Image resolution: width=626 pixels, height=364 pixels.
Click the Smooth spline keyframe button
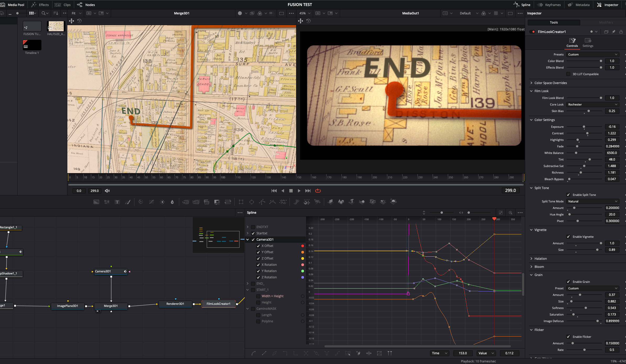[x=253, y=353]
